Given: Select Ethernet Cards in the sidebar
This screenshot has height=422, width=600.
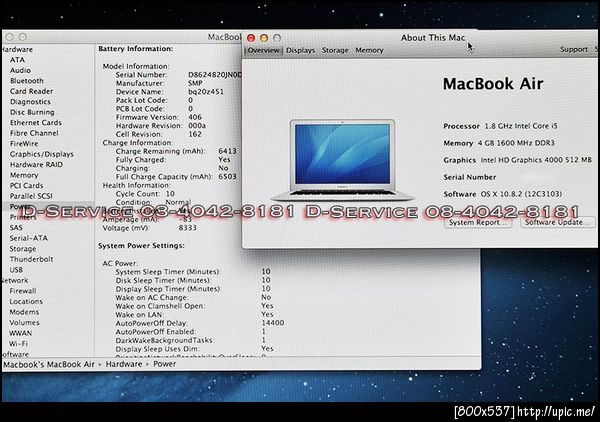Looking at the screenshot, I should [36, 123].
